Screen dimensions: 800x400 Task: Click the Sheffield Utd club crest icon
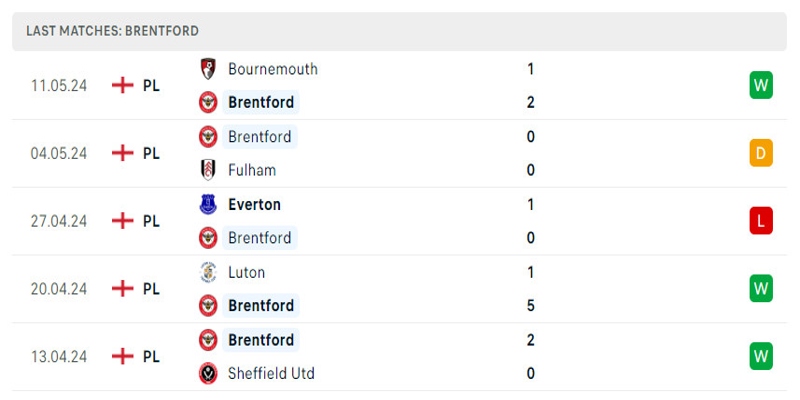(208, 373)
